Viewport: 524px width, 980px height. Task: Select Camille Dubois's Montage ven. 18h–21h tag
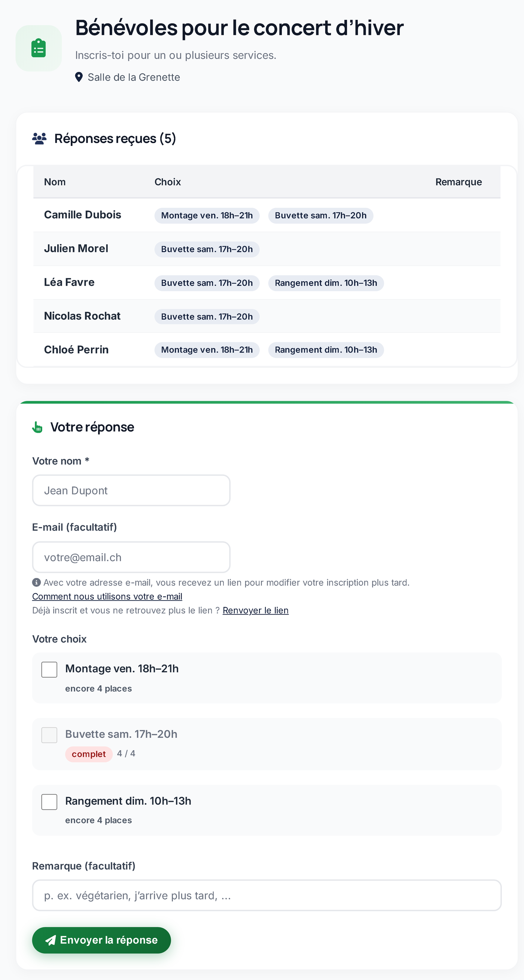207,216
